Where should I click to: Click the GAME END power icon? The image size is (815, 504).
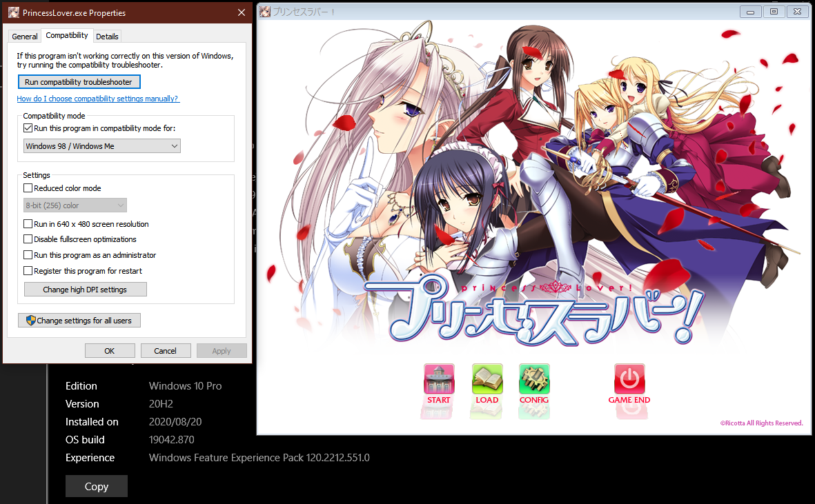(629, 379)
